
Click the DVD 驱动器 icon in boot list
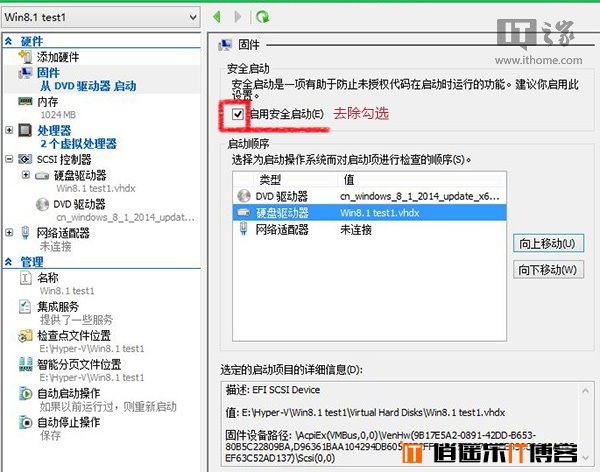pos(244,196)
